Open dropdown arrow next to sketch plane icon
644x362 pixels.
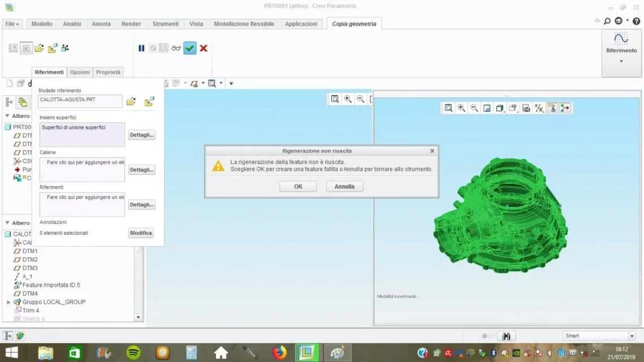[x=203, y=83]
